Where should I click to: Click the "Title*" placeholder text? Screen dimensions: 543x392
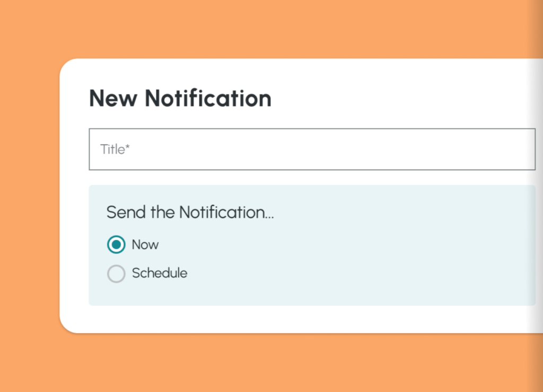click(x=115, y=150)
